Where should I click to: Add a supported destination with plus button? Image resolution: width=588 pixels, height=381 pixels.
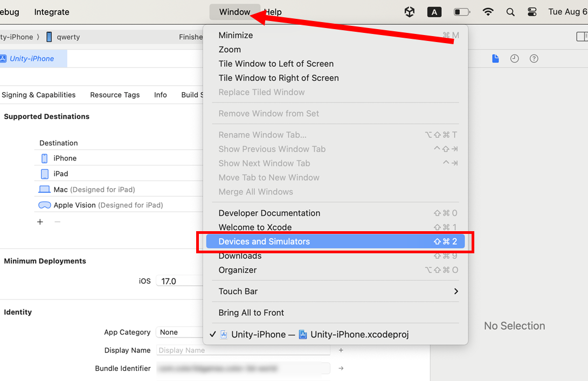click(x=40, y=222)
